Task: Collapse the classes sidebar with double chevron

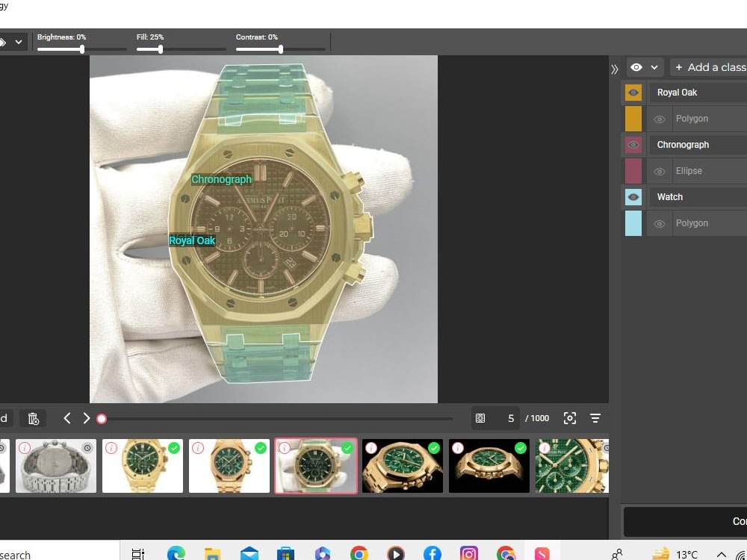Action: [614, 68]
